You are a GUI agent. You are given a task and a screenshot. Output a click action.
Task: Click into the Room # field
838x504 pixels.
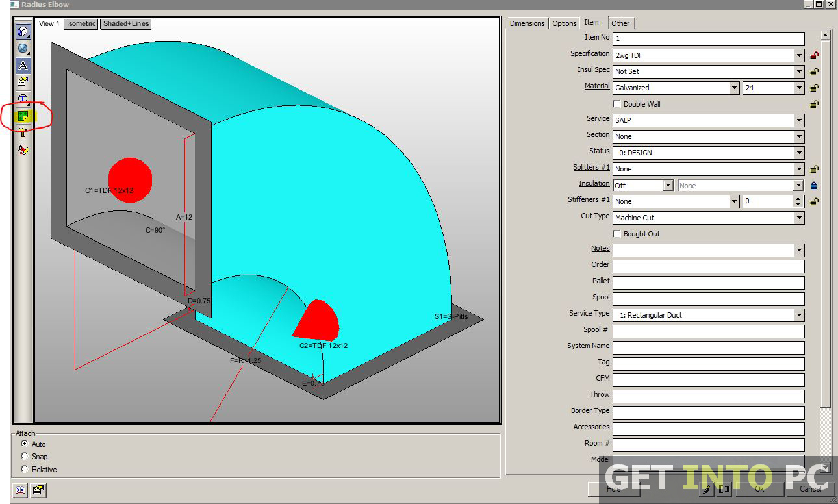708,445
